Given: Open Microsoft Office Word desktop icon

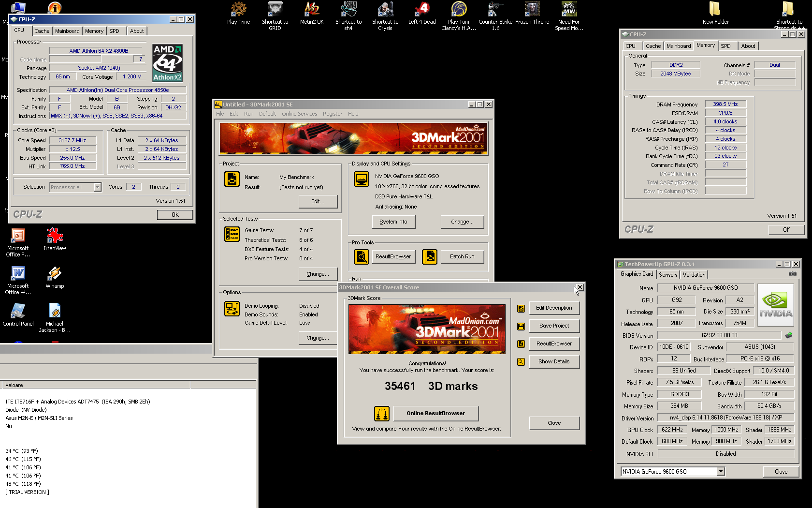Looking at the screenshot, I should coord(18,280).
